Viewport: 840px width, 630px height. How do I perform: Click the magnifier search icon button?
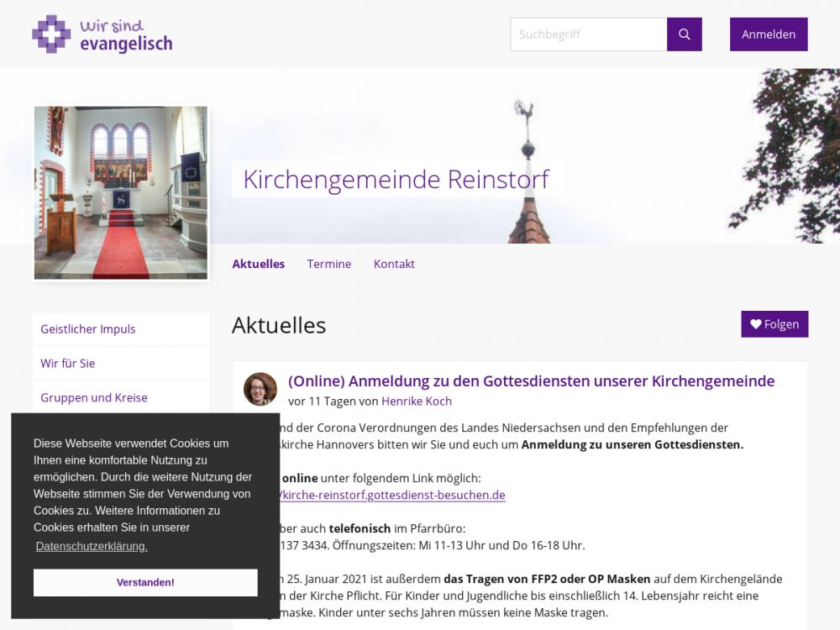[684, 34]
